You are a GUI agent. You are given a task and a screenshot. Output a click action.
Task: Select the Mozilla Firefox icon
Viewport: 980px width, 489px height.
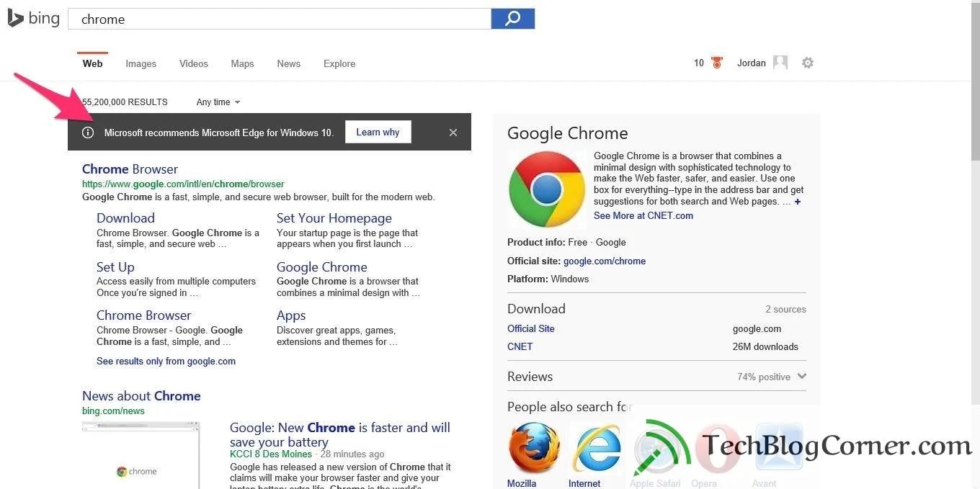point(534,448)
